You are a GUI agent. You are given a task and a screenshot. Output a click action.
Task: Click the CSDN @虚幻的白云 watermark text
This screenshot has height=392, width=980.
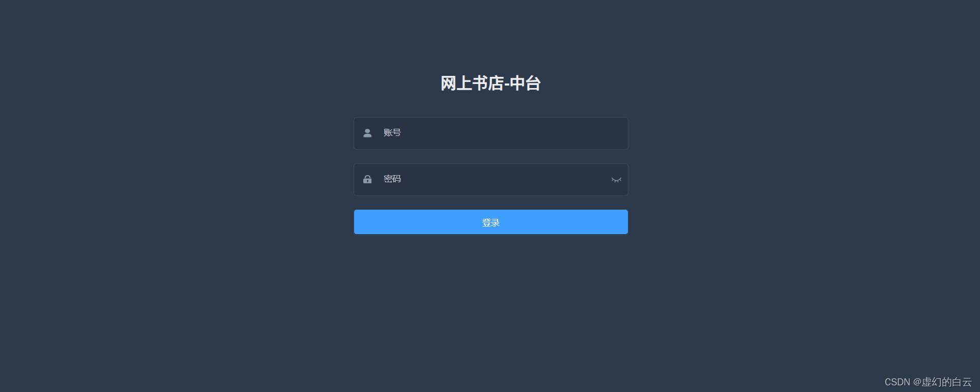point(928,382)
